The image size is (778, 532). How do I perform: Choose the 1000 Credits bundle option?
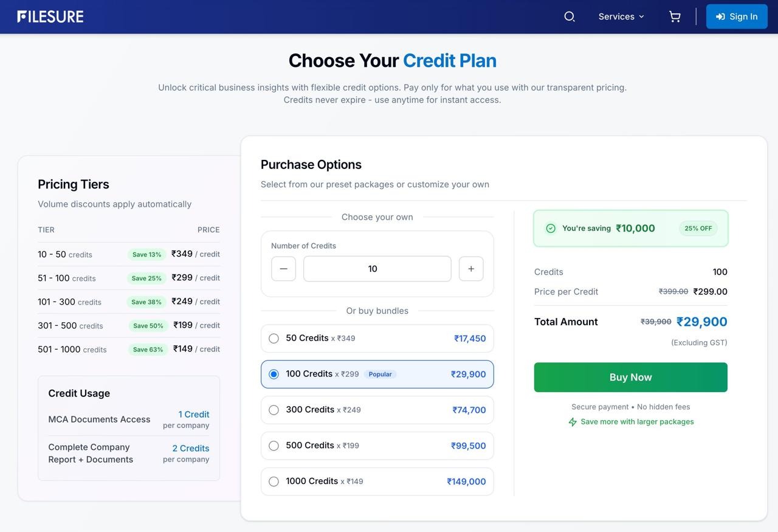[x=274, y=482]
